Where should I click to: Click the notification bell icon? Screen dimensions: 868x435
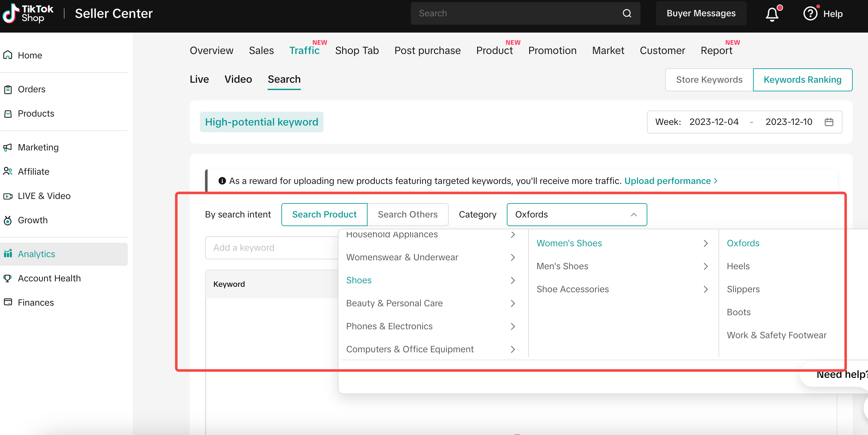coord(772,14)
